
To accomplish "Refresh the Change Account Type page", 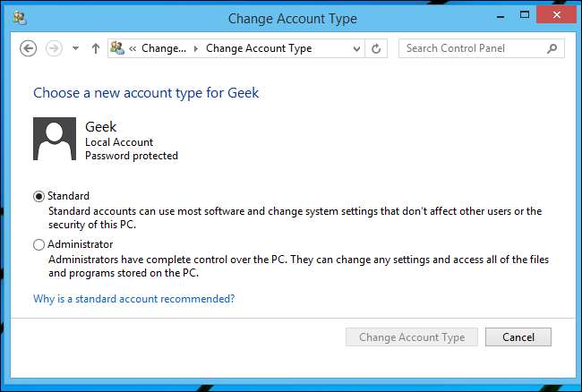I will click(377, 48).
